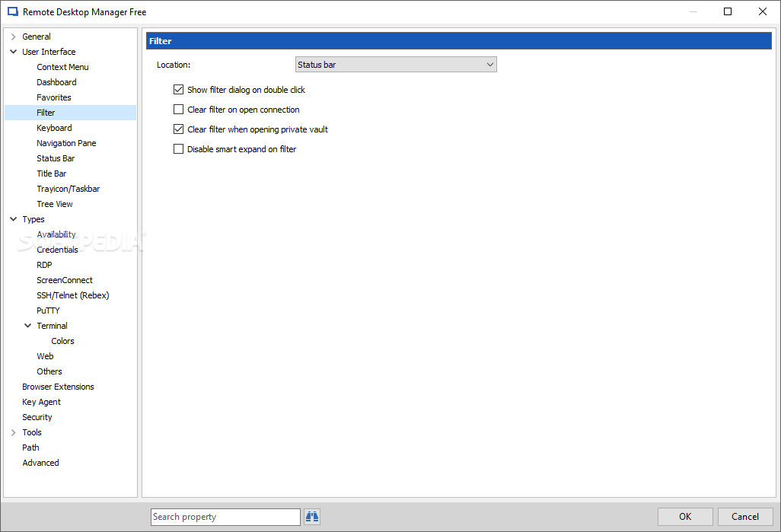
Task: Go to Favorites settings
Action: [54, 97]
